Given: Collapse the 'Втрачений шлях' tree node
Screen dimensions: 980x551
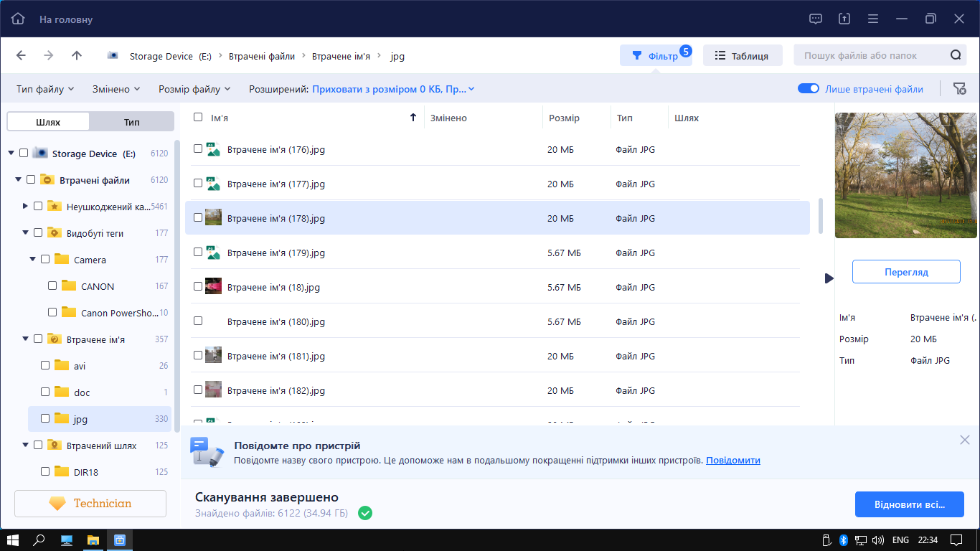Looking at the screenshot, I should click(x=25, y=445).
